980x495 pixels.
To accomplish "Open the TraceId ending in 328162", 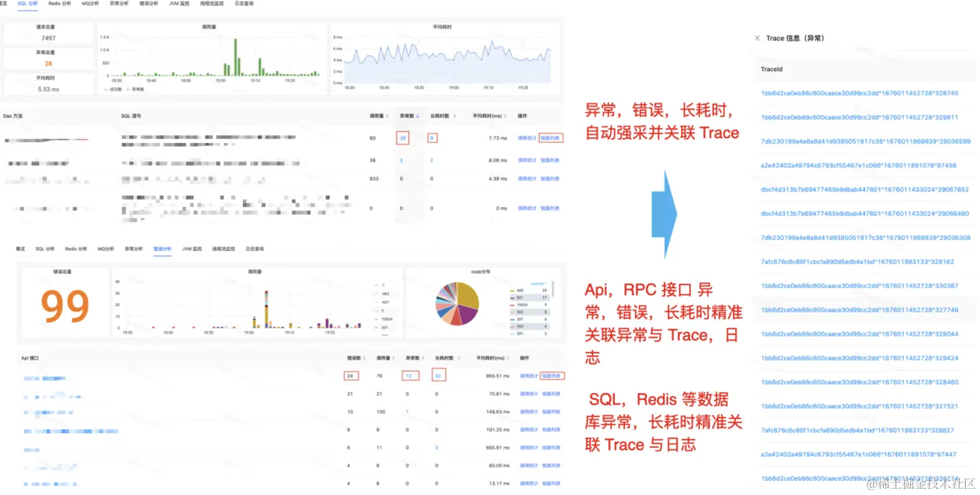I will 858,262.
